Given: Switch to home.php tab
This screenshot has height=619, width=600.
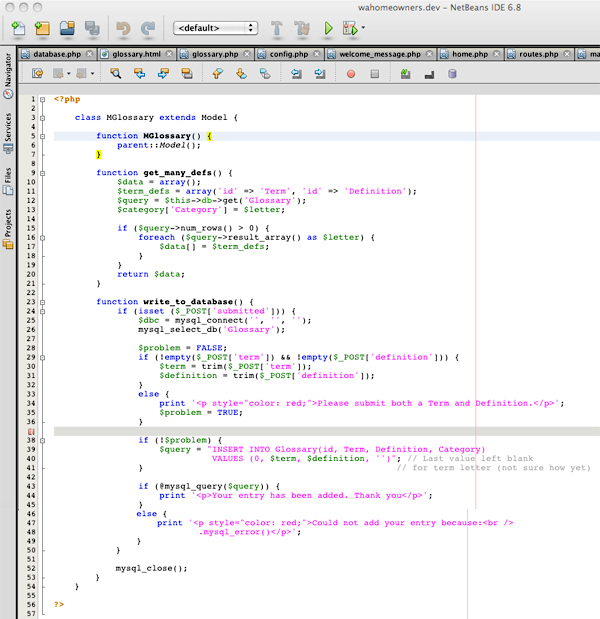Looking at the screenshot, I should 470,54.
